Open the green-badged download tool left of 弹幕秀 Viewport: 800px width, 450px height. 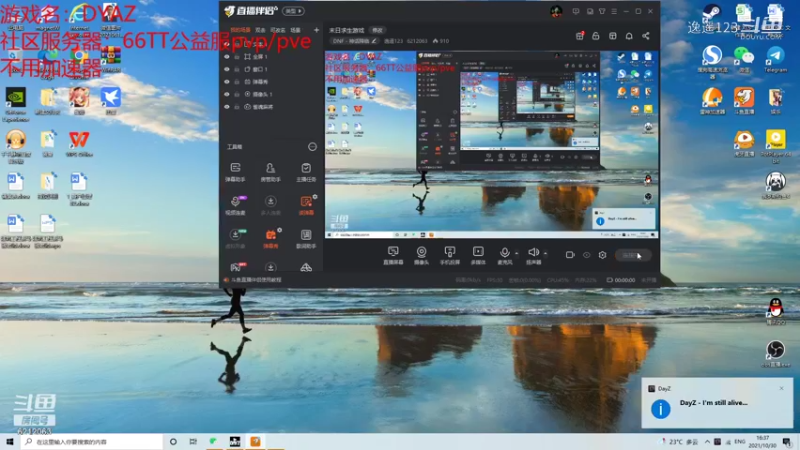click(x=235, y=238)
